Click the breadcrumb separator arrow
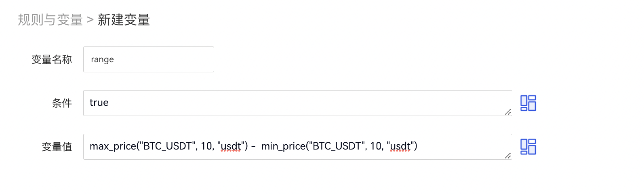The height and width of the screenshot is (194, 644). (90, 20)
